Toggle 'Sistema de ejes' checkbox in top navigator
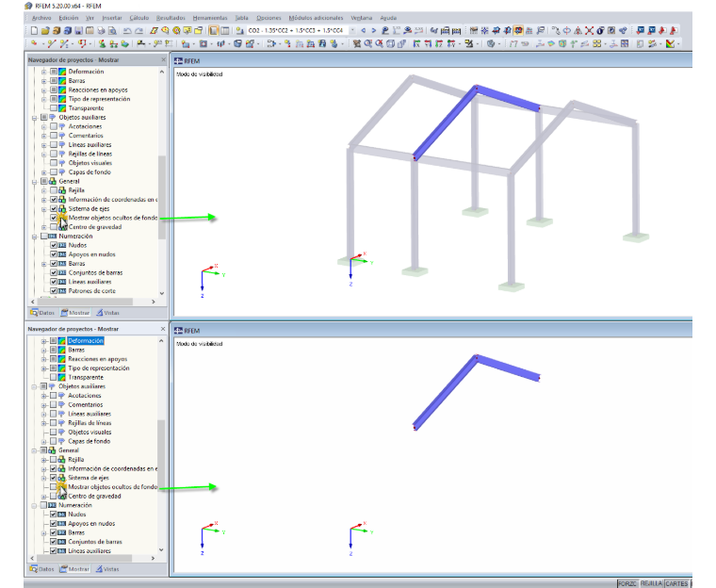 click(x=54, y=209)
